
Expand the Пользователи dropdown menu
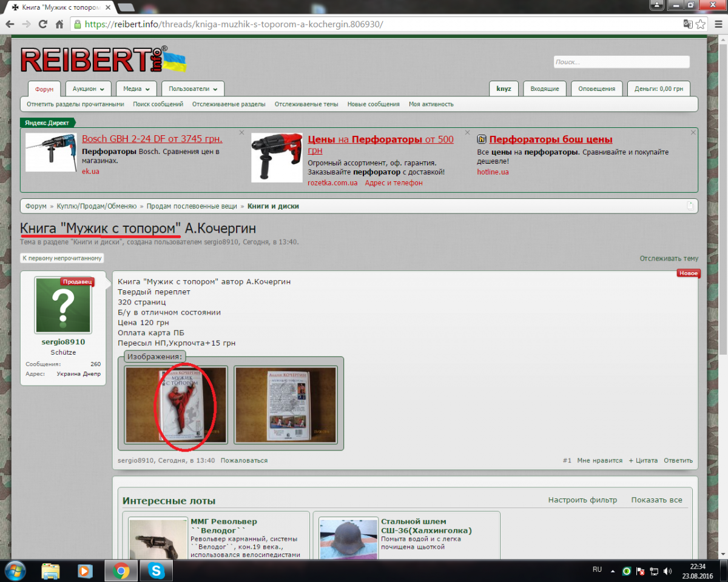tap(193, 89)
